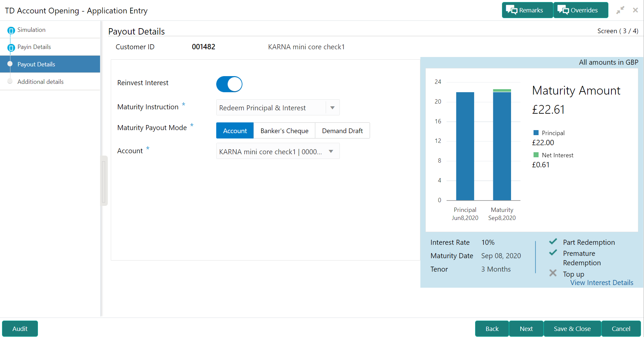Choose Banker's Cheque payout mode

(x=284, y=131)
